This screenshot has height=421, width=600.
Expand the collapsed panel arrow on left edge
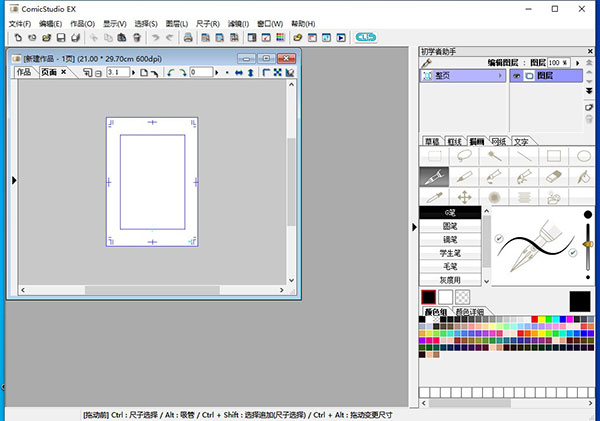[13, 180]
